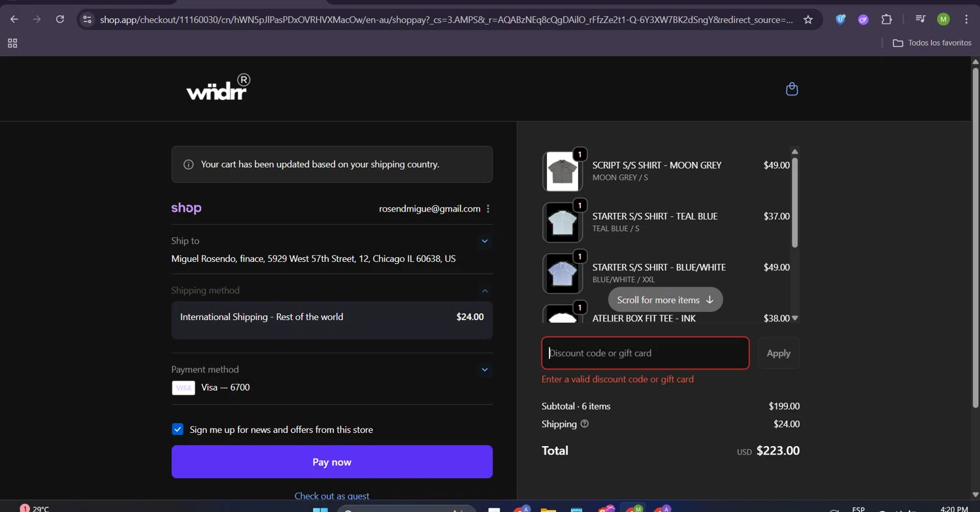Click the browser address bar URL
980x512 pixels.
tap(446, 20)
